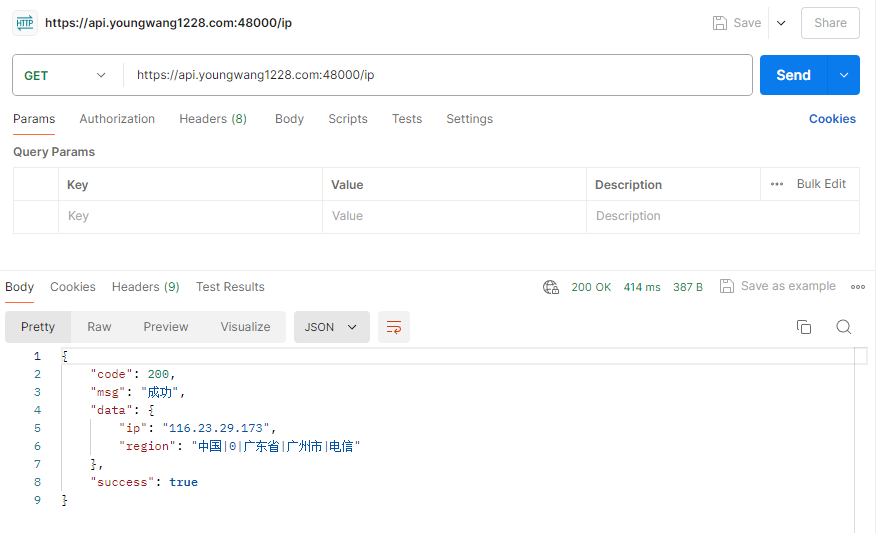Open the Scripts tab
Viewport: 879px width, 533px height.
tap(348, 119)
